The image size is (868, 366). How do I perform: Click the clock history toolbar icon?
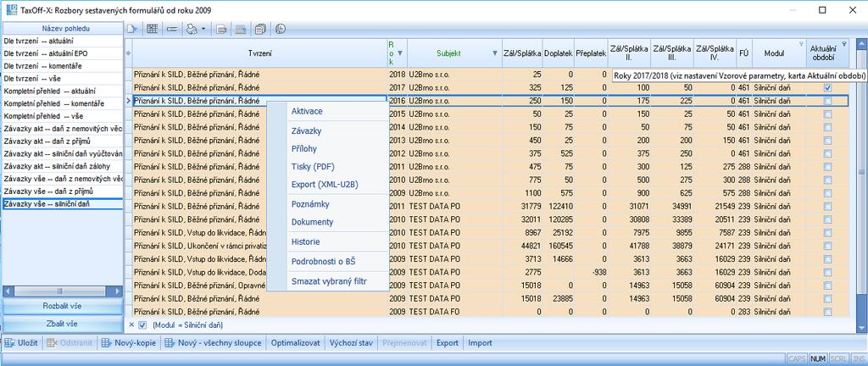(x=280, y=30)
